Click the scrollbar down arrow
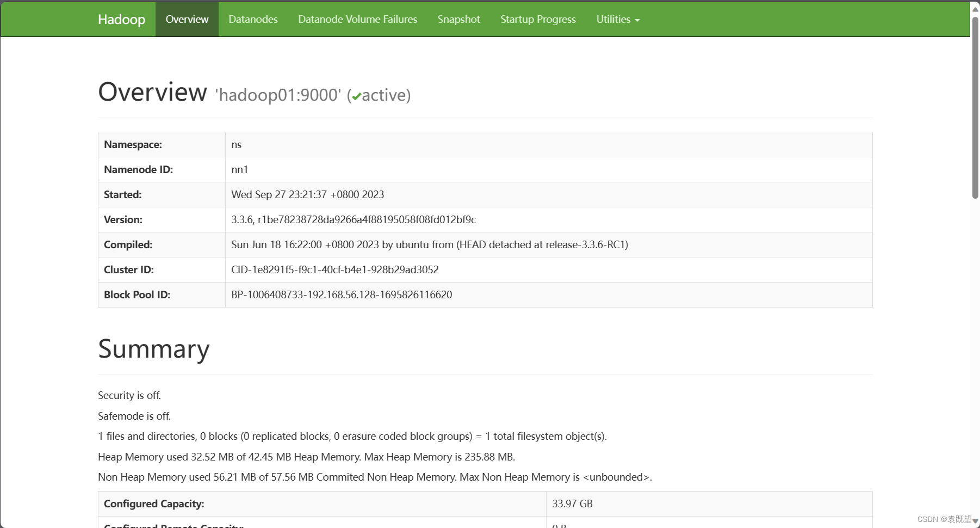 click(x=975, y=521)
